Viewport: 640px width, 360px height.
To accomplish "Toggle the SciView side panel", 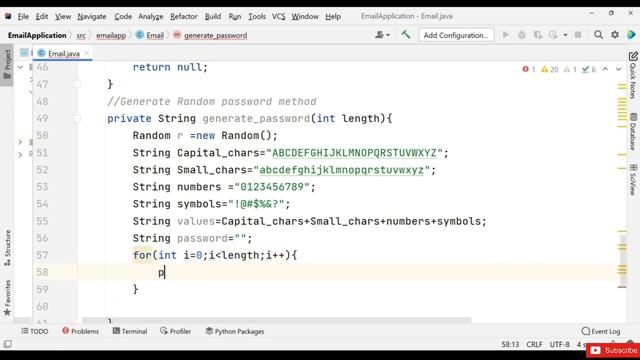I will coord(633,179).
